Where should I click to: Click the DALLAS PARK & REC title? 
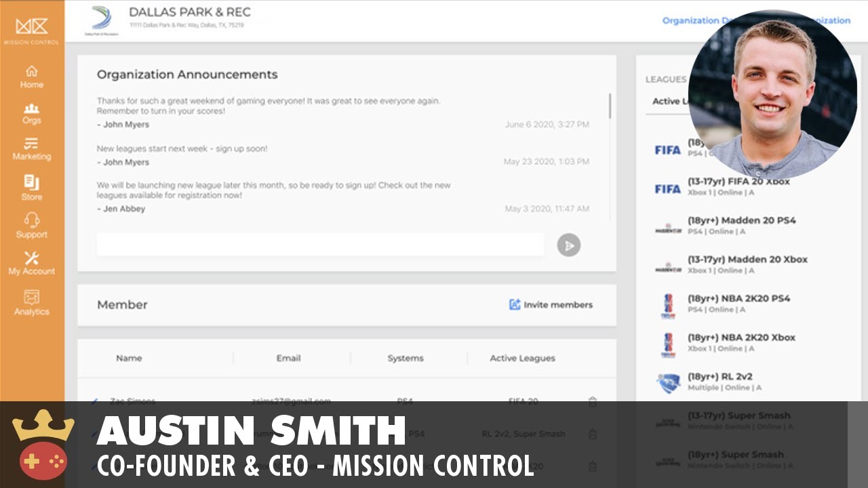190,12
